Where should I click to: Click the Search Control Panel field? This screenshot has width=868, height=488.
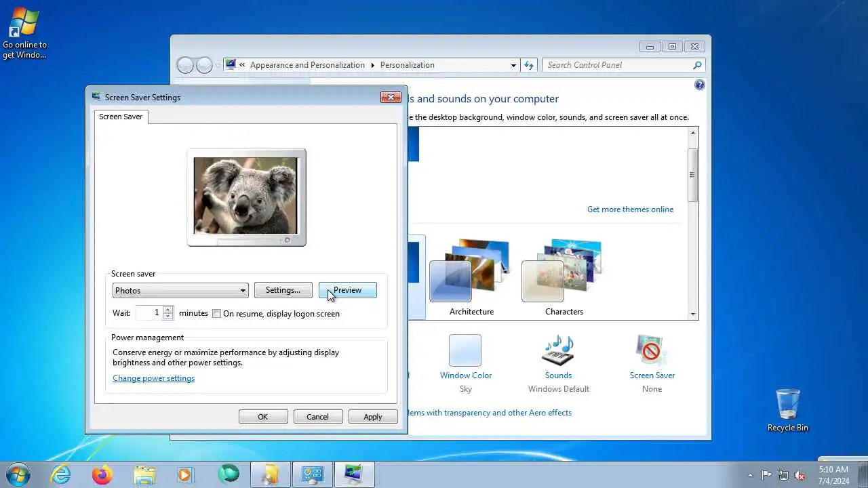pyautogui.click(x=617, y=65)
